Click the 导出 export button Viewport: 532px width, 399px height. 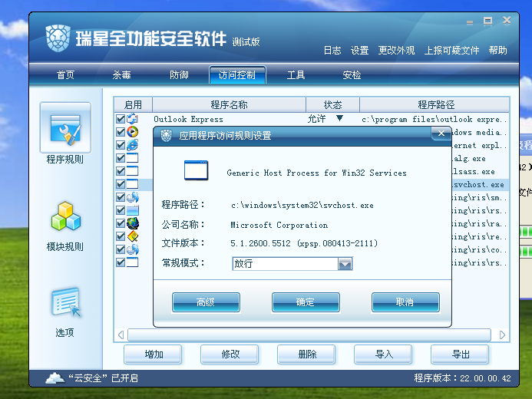pos(460,354)
